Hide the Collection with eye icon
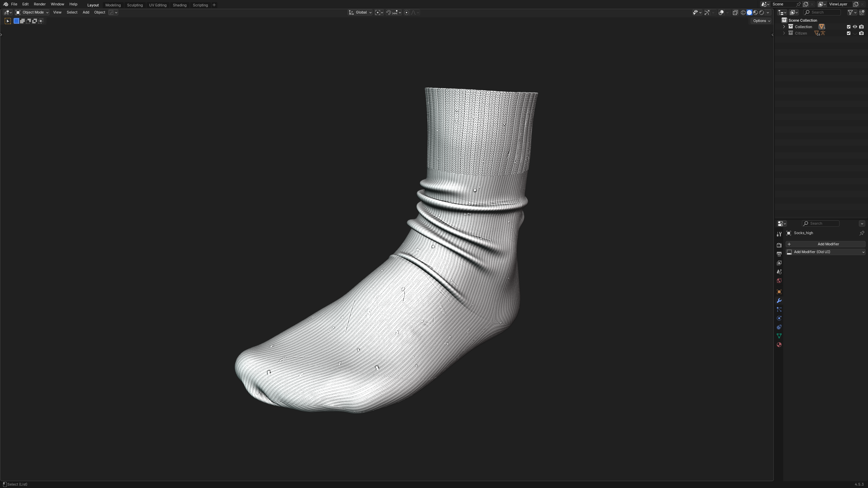The height and width of the screenshot is (488, 868). pos(855,27)
